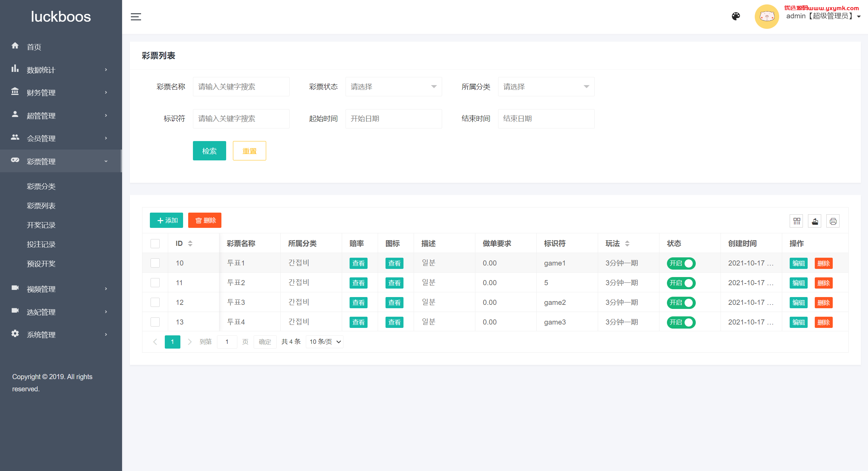Click the green 检索 search button

coord(209,151)
